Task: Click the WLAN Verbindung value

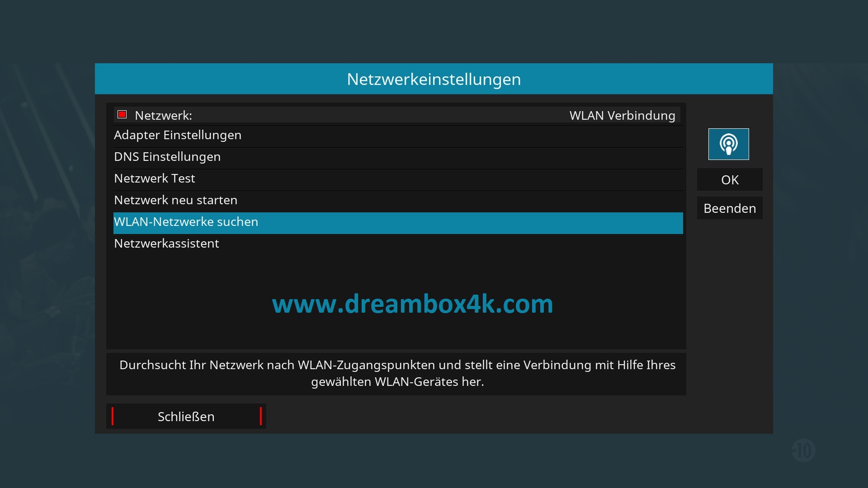Action: tap(622, 116)
